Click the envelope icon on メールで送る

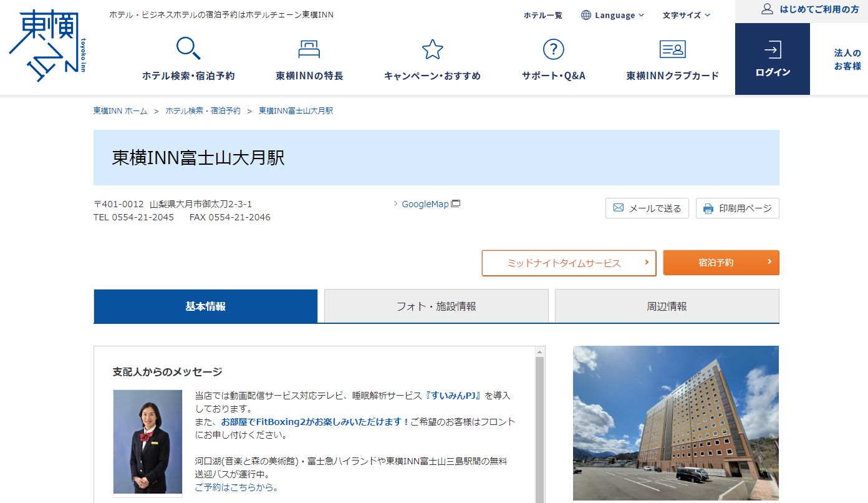click(x=618, y=208)
